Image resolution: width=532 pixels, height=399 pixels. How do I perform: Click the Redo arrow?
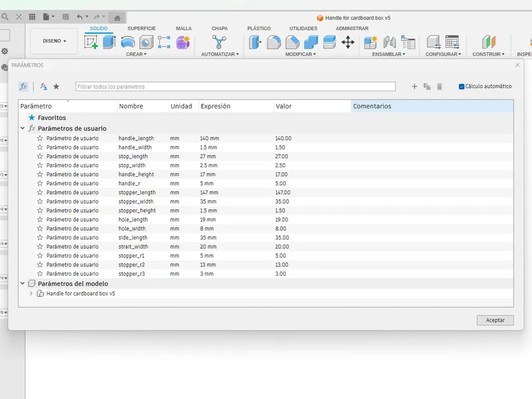click(97, 17)
